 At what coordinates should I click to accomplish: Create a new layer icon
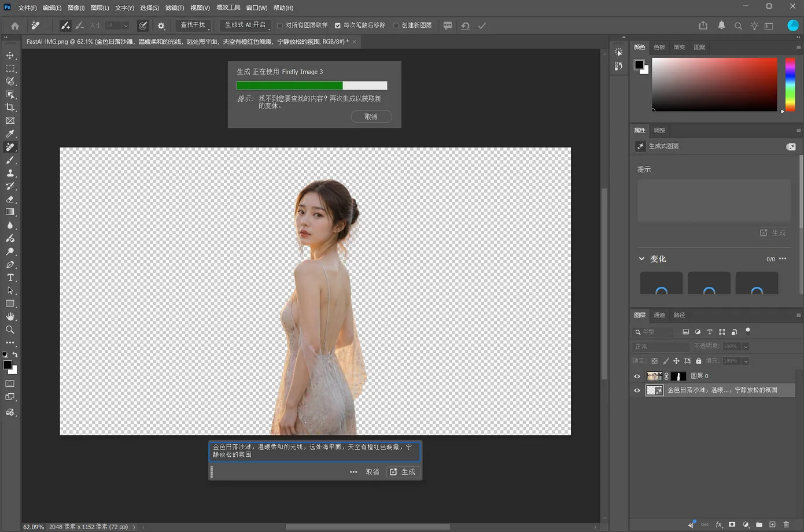coord(772,524)
